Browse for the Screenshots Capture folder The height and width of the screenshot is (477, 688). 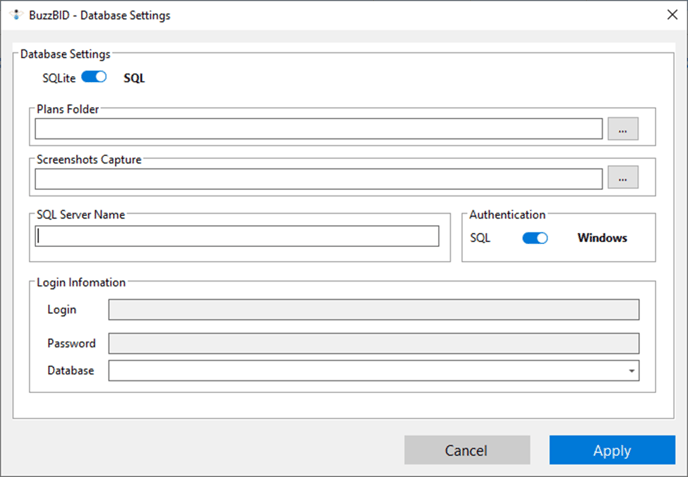coord(623,177)
